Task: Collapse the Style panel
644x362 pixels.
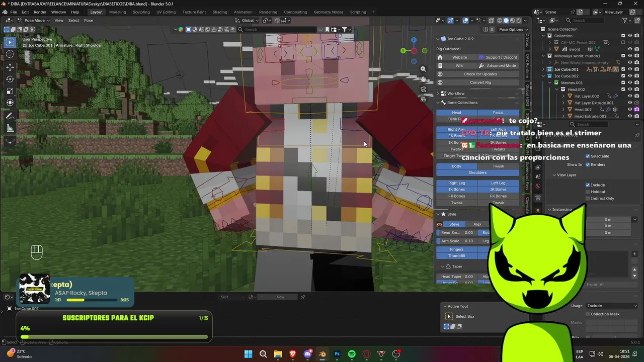Action: [438, 214]
